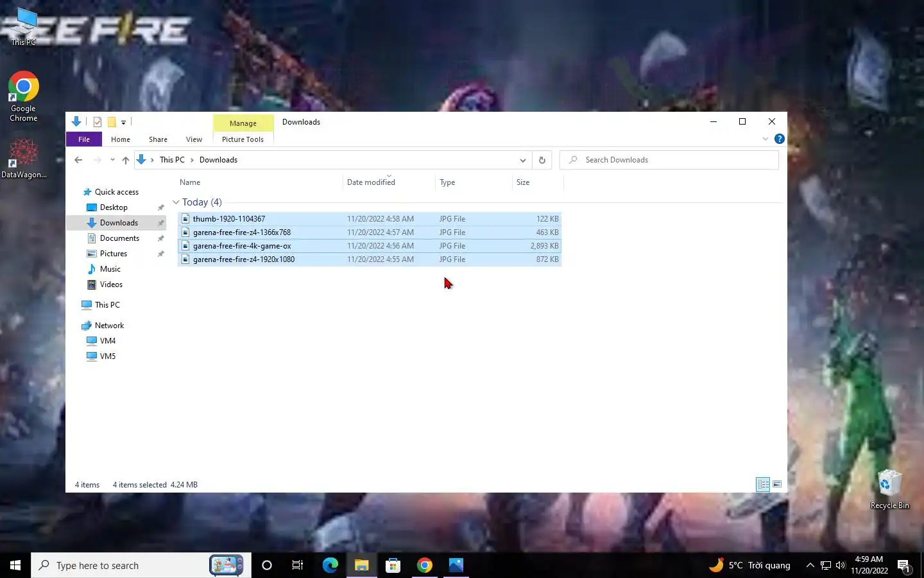
Task: Open Videos in the navigation pane
Action: pyautogui.click(x=111, y=285)
